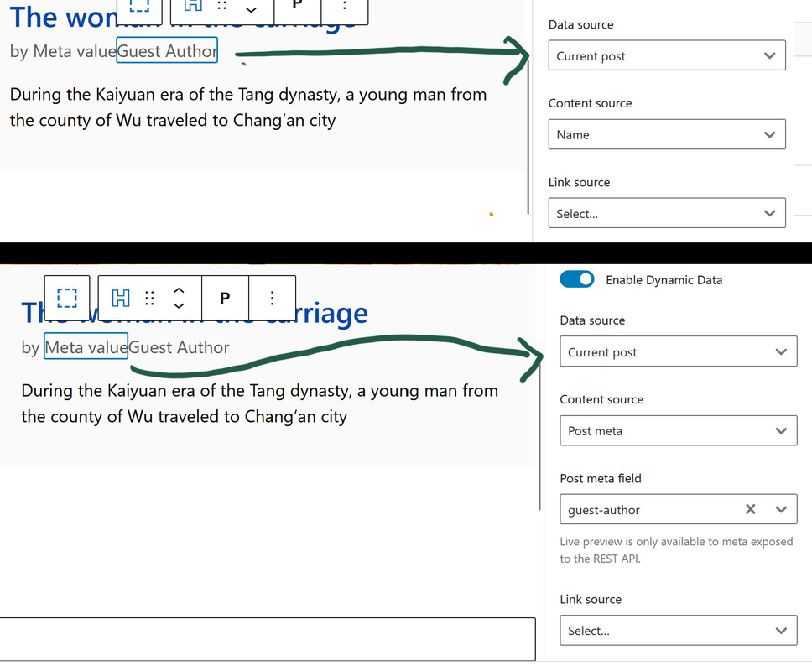Clear the guest-author post meta field with X

[751, 509]
